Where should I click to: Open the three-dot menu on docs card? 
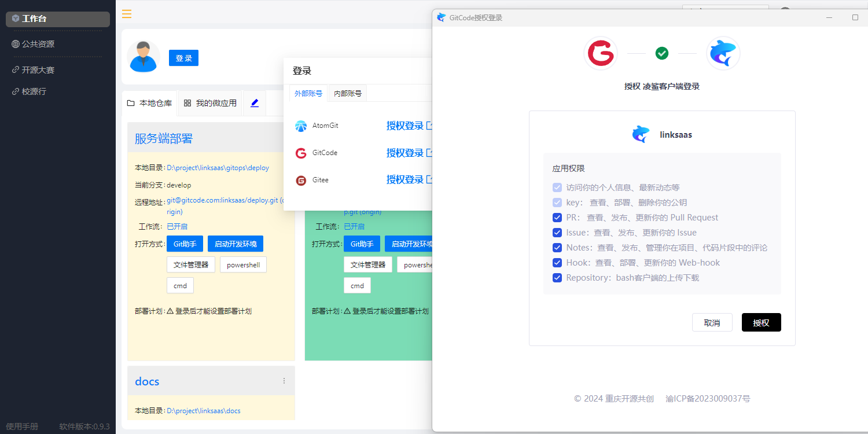coord(284,381)
